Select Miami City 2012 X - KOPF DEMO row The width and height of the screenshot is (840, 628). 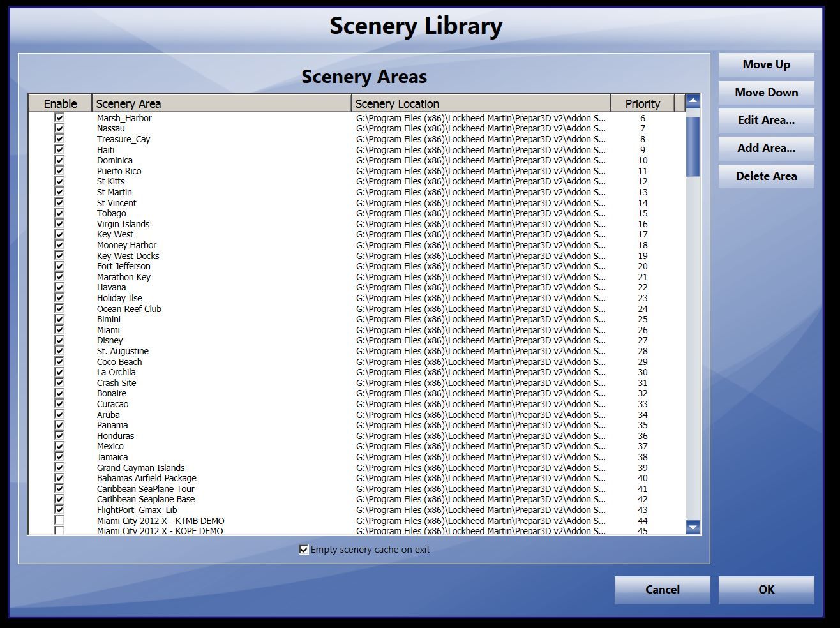pos(357,530)
